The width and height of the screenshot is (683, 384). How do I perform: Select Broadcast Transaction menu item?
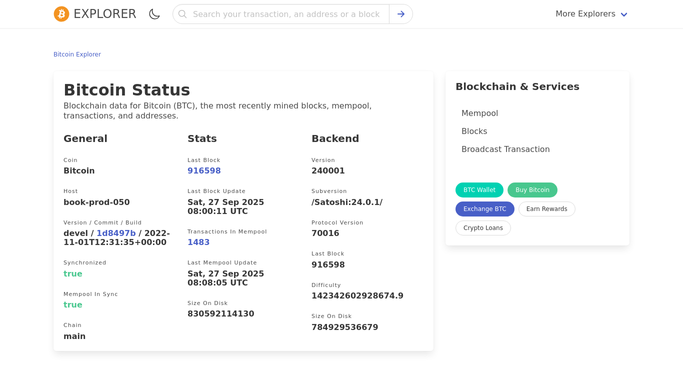click(505, 149)
